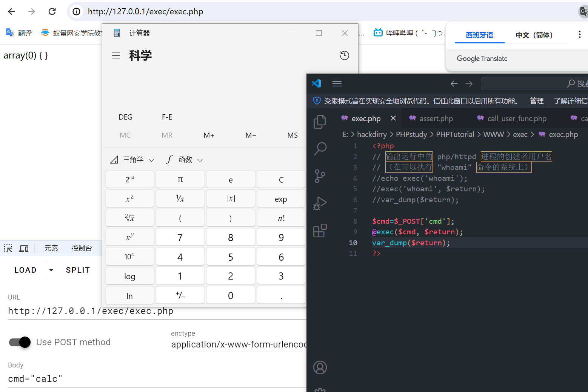Image resolution: width=588 pixels, height=392 pixels.
Task: Click VS Code go back arrow
Action: click(x=454, y=83)
